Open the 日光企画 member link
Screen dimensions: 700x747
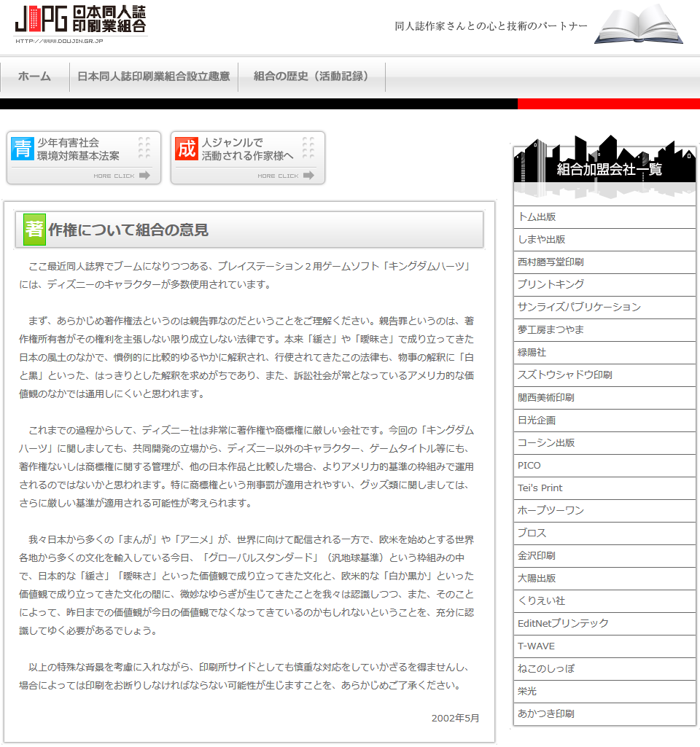[604, 421]
